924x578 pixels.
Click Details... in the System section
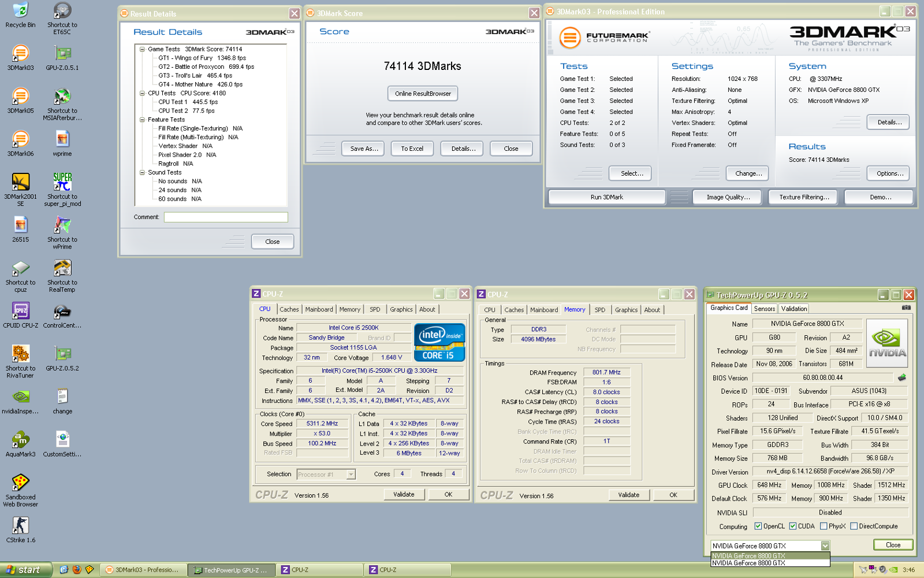click(889, 122)
